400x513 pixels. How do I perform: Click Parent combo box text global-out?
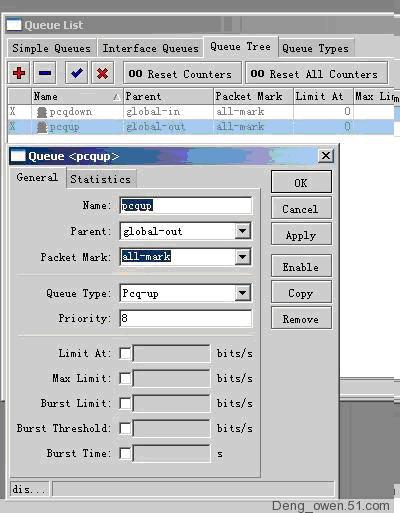coord(153,231)
